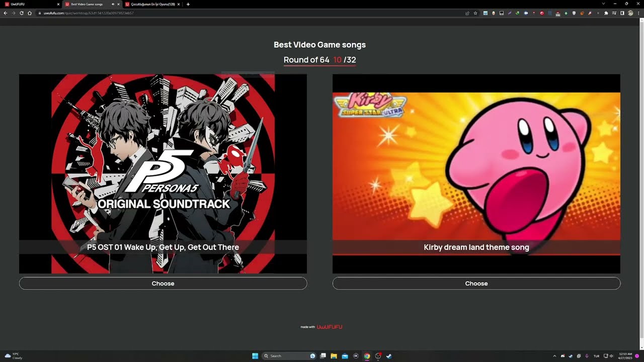Image resolution: width=644 pixels, height=362 pixels.
Task: Reload the current page
Action: coord(22,13)
